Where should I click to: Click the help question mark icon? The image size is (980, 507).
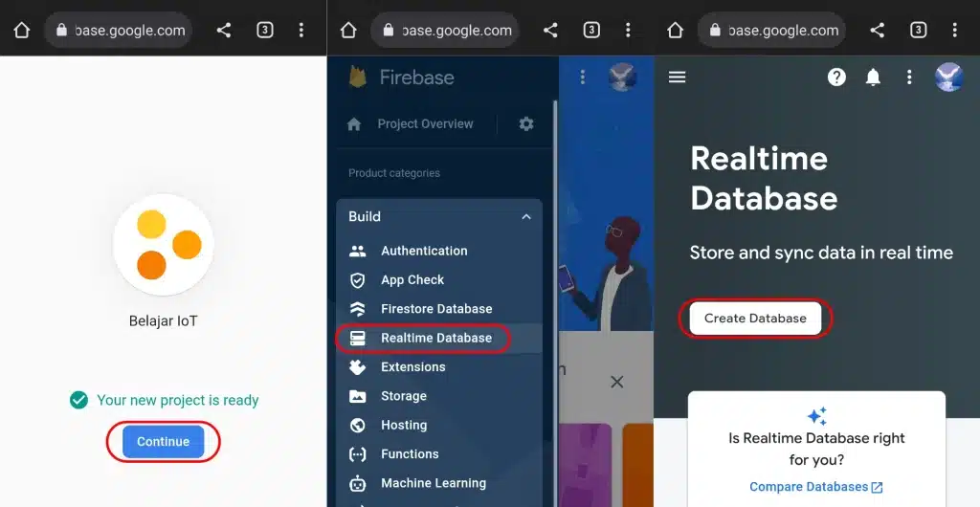click(836, 77)
